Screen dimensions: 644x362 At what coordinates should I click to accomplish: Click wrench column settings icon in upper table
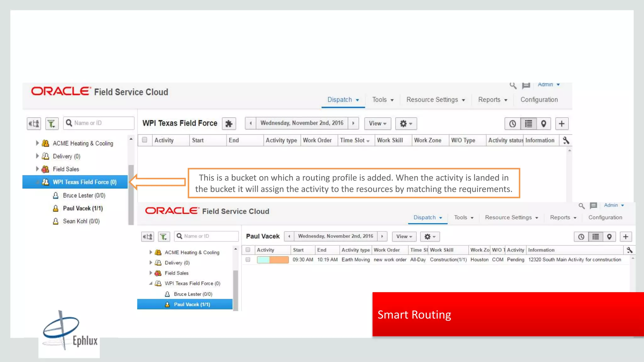point(566,140)
